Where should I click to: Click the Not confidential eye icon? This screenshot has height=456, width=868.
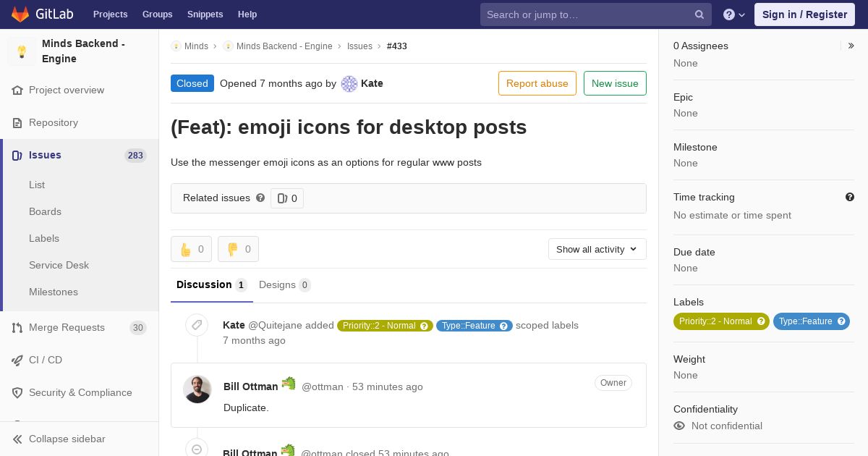point(679,426)
